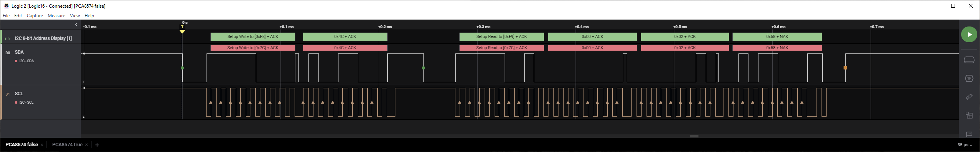Image resolution: width=980 pixels, height=152 pixels.
Task: Switch to the PCA8574 true tab
Action: coord(67,145)
